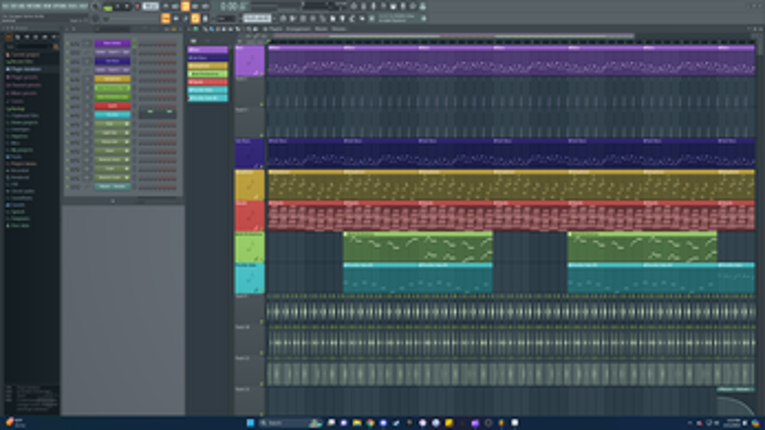Image resolution: width=765 pixels, height=430 pixels.
Task: Click the add channel plus button in Channel rack
Action: coord(112,200)
